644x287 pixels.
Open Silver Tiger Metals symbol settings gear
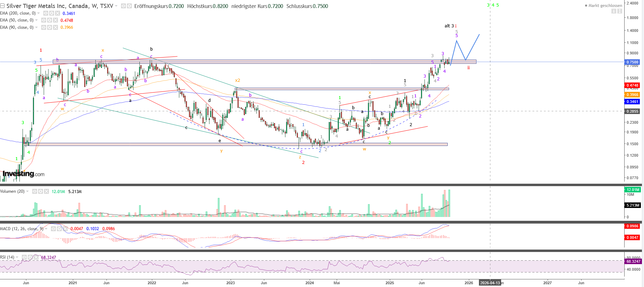pos(129,6)
